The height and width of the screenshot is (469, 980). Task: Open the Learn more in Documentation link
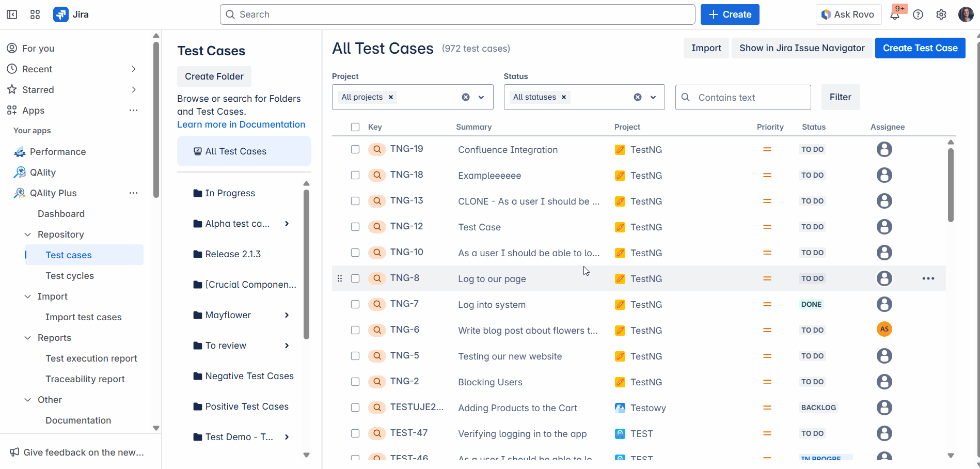pyautogui.click(x=241, y=124)
